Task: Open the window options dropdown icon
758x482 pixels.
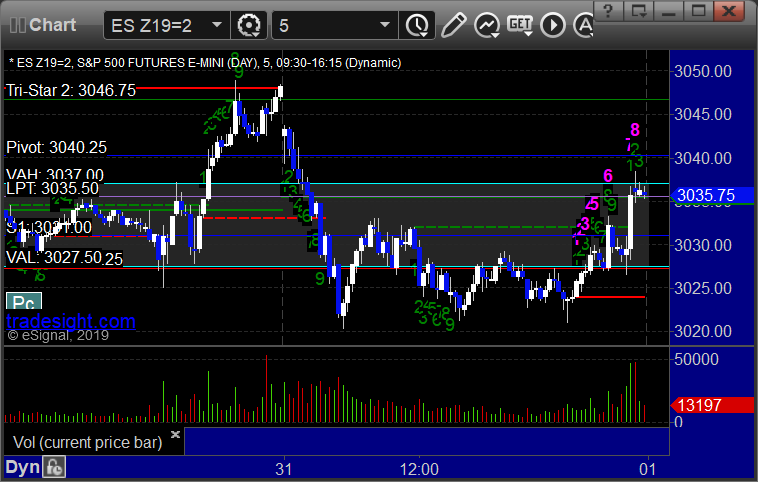Action: 638,11
